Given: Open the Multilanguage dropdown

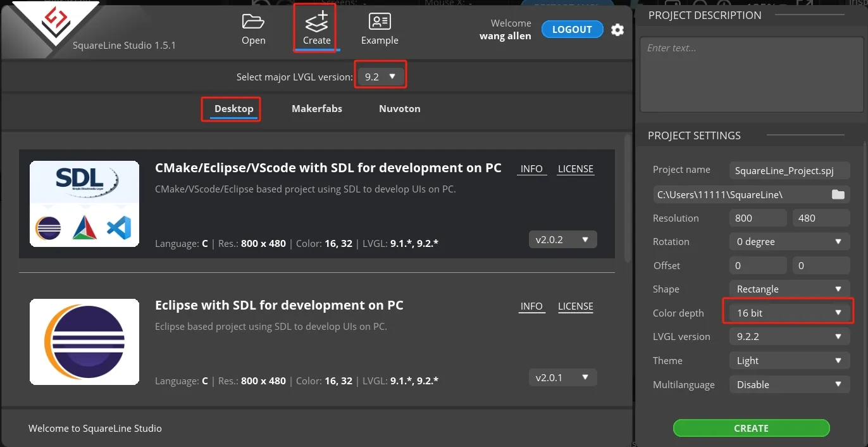Looking at the screenshot, I should 789,384.
